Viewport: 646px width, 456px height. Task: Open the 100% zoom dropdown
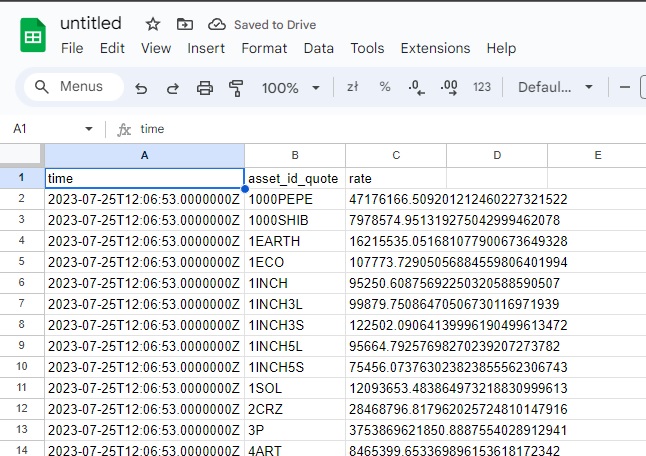(x=290, y=88)
